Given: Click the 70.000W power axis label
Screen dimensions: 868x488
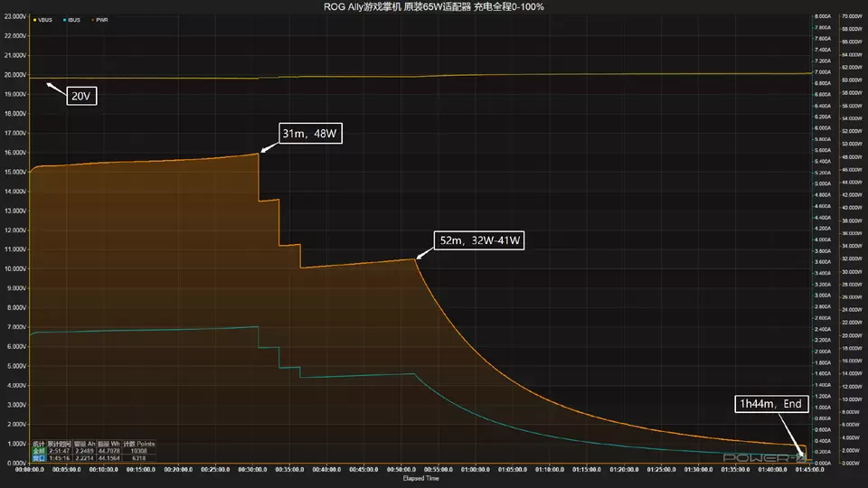Looking at the screenshot, I should (852, 16).
